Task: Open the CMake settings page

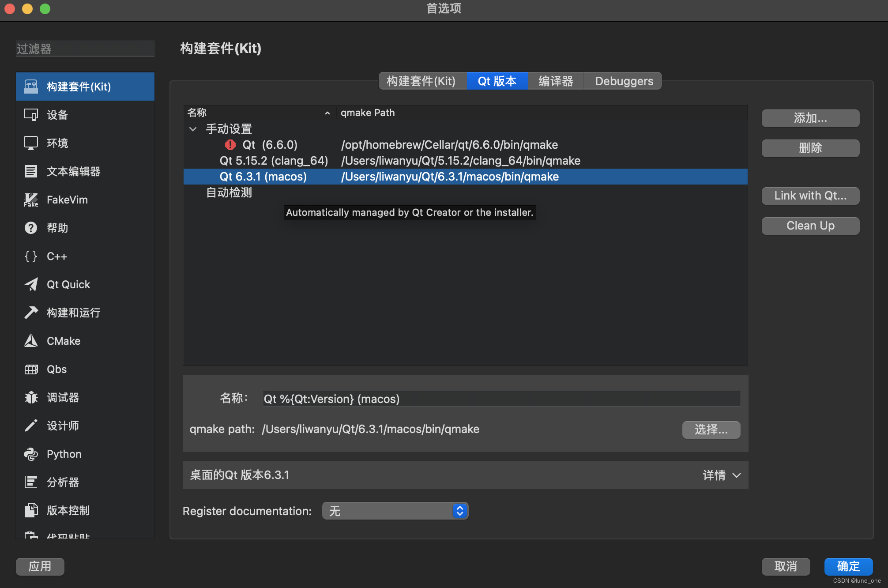Action: click(63, 340)
